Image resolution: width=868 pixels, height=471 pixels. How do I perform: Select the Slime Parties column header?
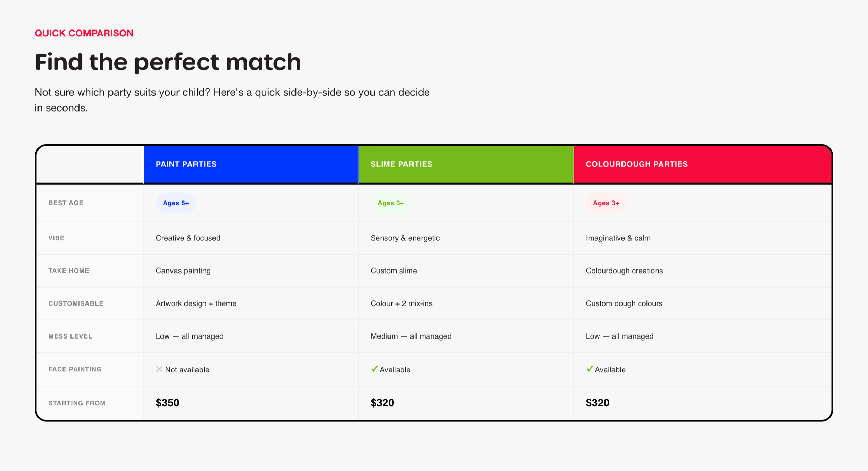[x=466, y=164]
